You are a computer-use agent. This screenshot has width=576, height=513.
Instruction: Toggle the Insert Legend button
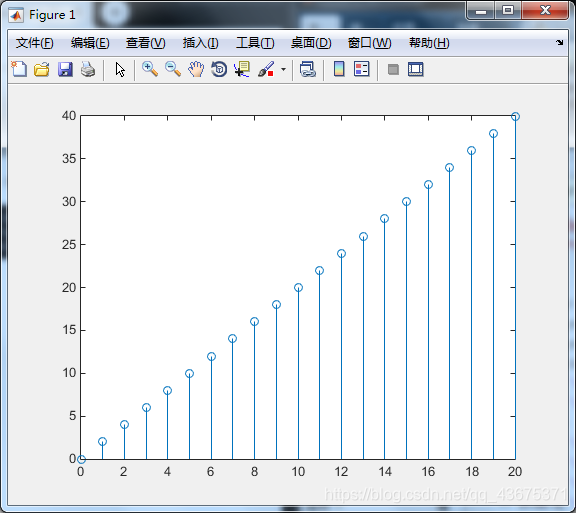[361, 69]
